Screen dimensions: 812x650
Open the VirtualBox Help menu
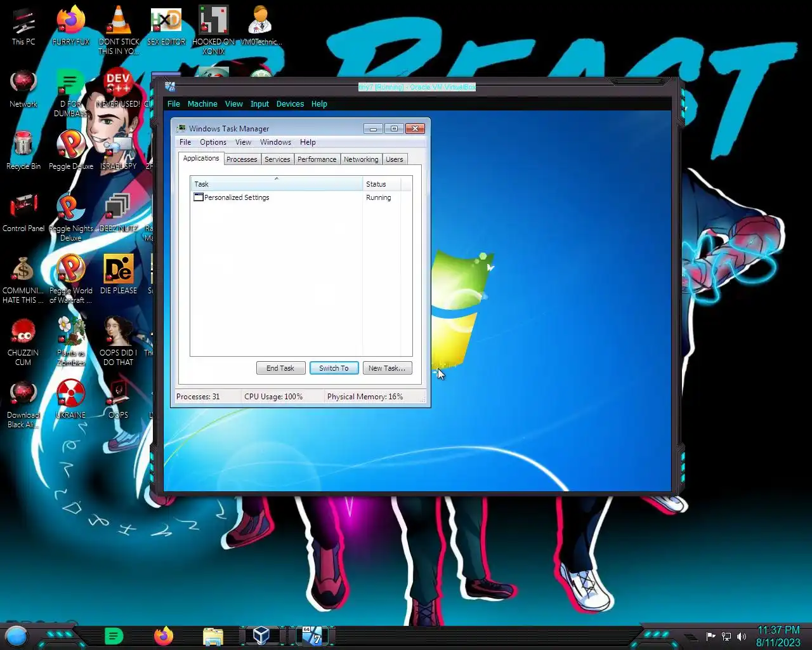pos(319,104)
